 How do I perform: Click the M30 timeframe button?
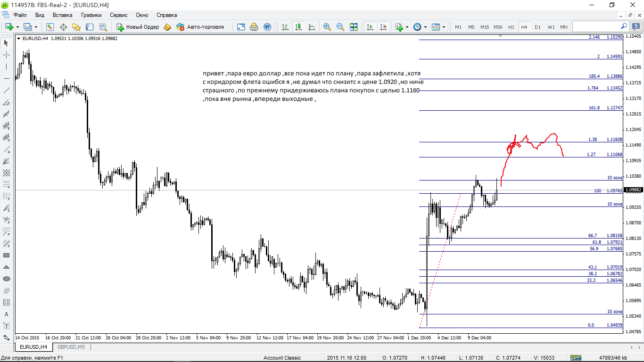(x=498, y=27)
